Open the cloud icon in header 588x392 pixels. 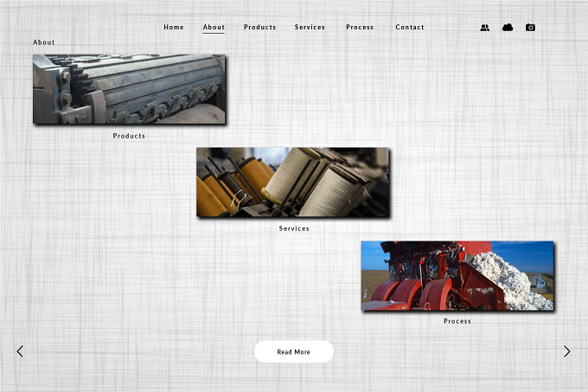click(x=508, y=28)
